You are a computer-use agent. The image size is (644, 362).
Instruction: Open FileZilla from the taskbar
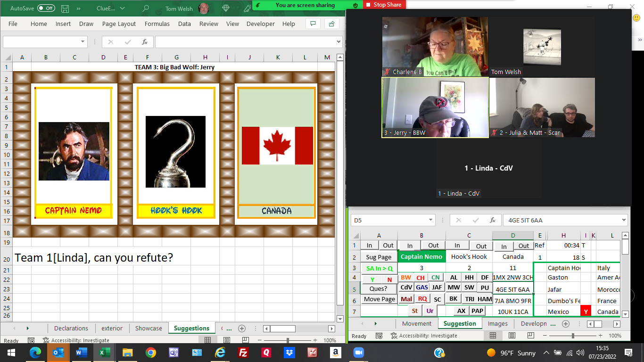[x=243, y=353]
